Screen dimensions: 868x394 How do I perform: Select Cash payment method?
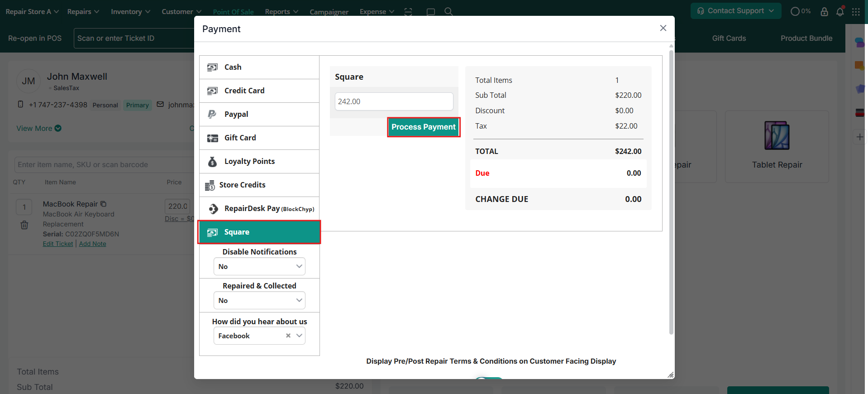tap(259, 67)
